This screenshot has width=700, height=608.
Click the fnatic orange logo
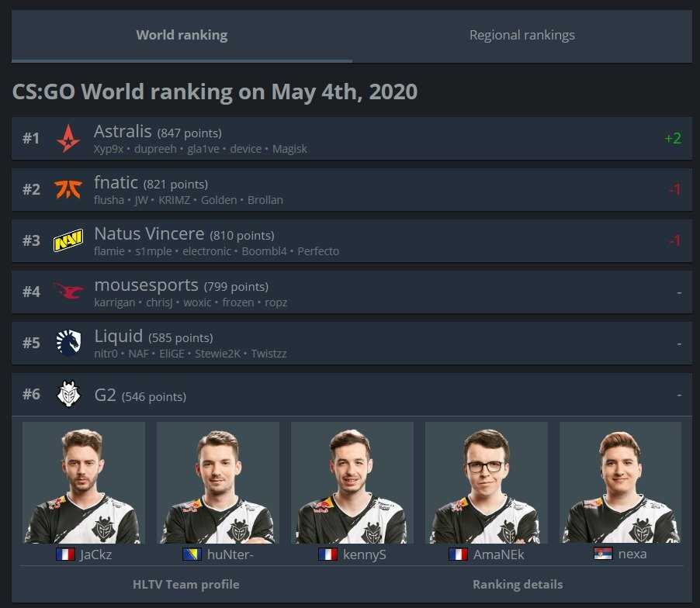point(68,189)
